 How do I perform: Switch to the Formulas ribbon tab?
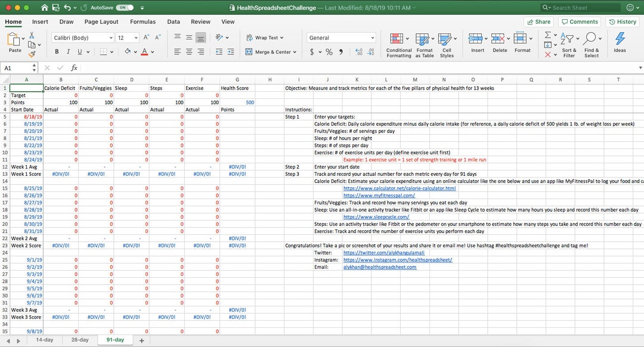pos(143,21)
